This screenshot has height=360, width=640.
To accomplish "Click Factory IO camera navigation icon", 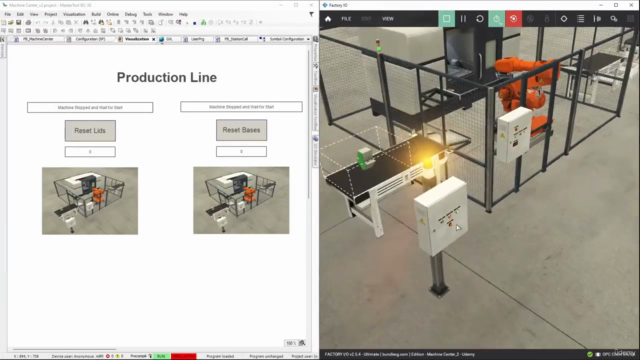I will click(x=613, y=19).
